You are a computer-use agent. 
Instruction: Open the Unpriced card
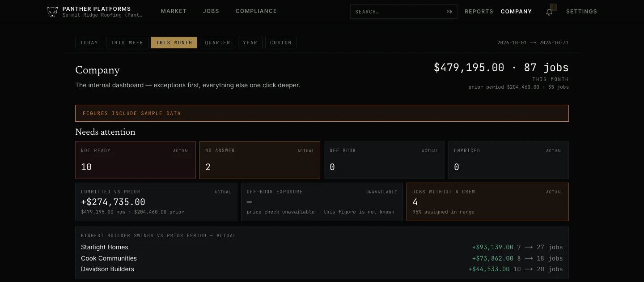click(508, 160)
